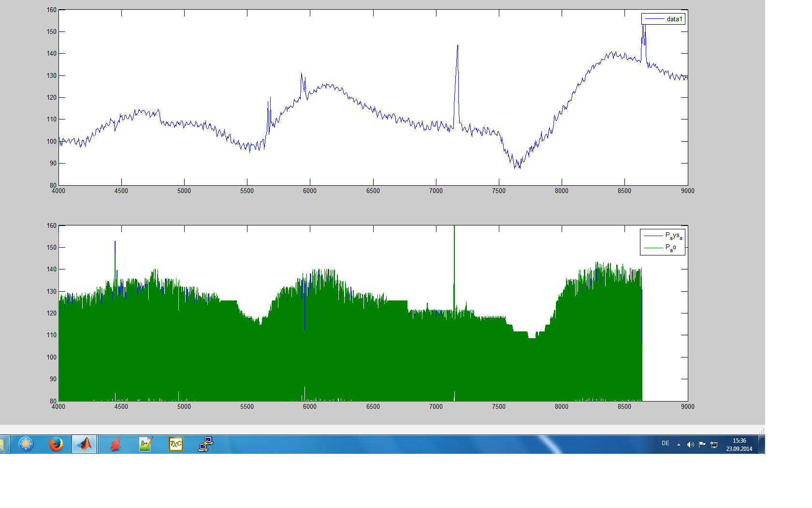Viewport: 812px width, 508px height.
Task: Click the Show Desktop button
Action: [761, 444]
